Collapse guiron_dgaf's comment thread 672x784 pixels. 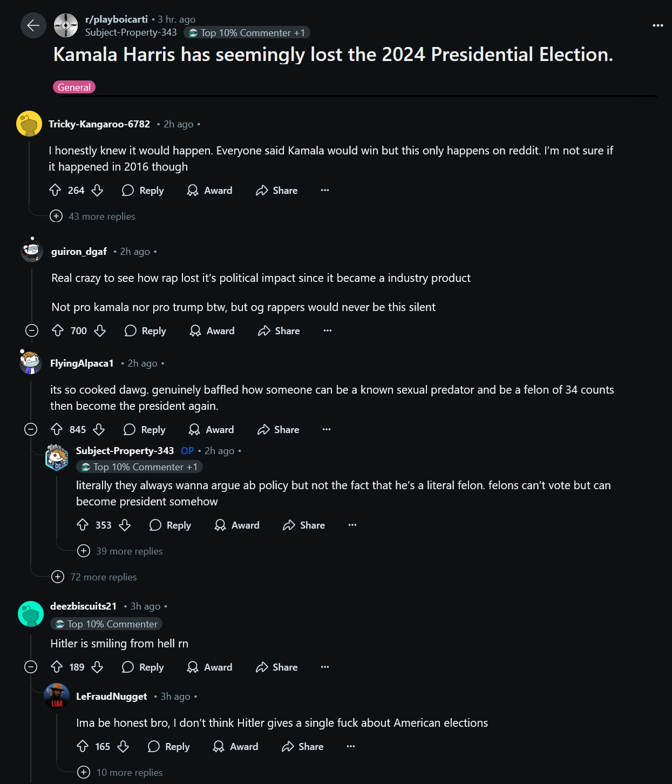click(32, 330)
